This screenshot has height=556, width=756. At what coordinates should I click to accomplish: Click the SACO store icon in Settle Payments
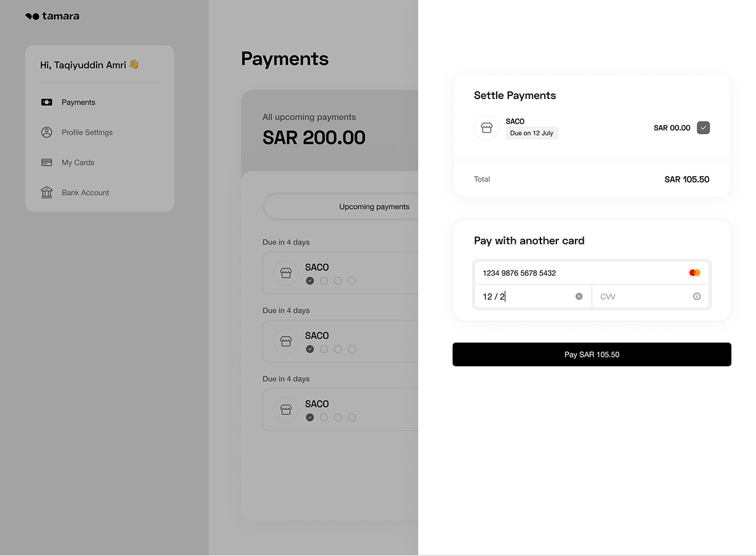click(x=486, y=128)
